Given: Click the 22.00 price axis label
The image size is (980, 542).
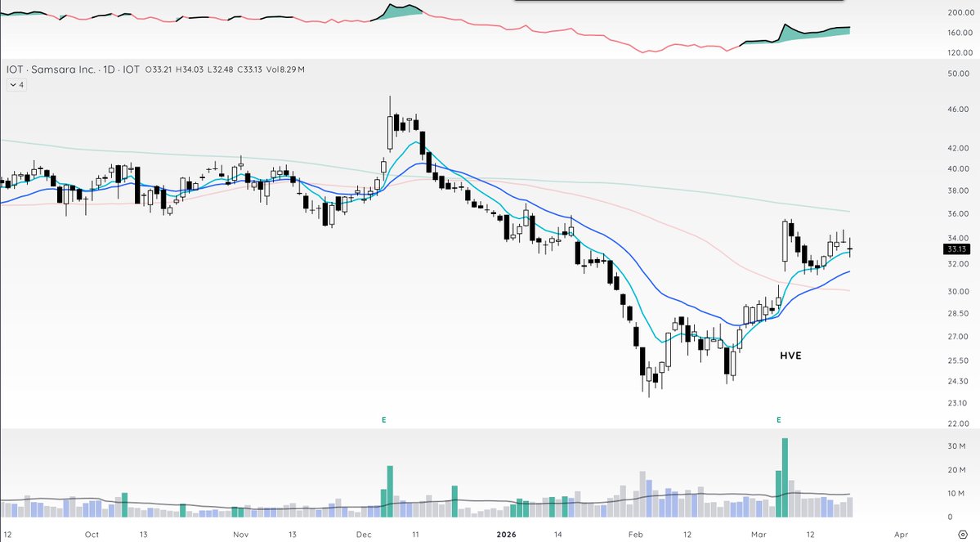Looking at the screenshot, I should click(x=958, y=423).
